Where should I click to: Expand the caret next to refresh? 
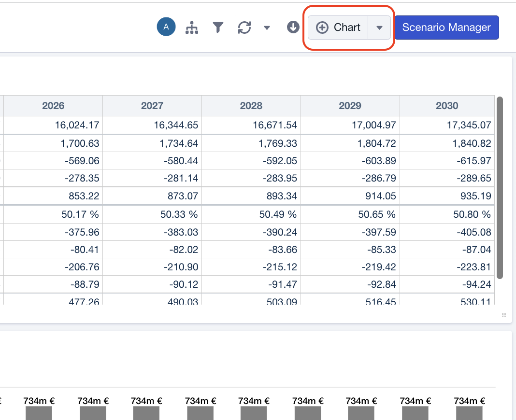[267, 28]
